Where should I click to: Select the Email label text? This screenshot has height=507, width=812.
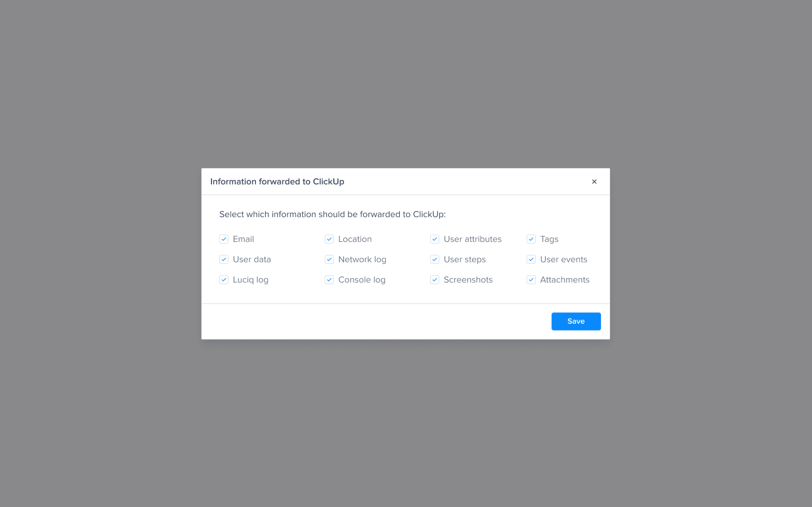pyautogui.click(x=244, y=239)
